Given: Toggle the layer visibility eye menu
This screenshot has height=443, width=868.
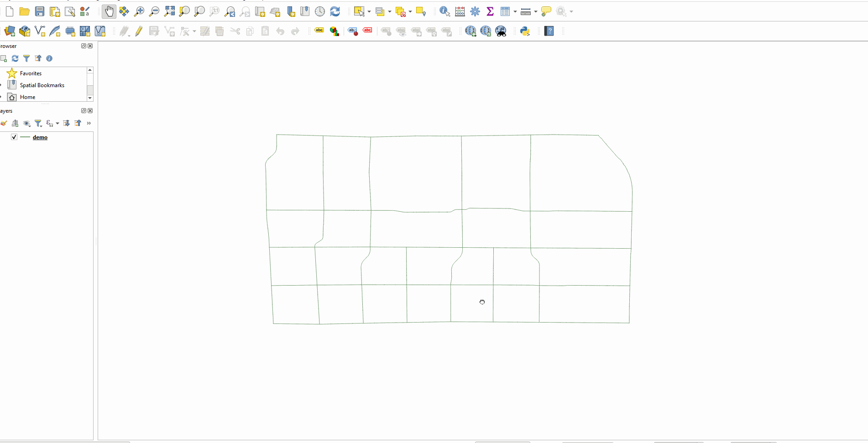Looking at the screenshot, I should 27,123.
